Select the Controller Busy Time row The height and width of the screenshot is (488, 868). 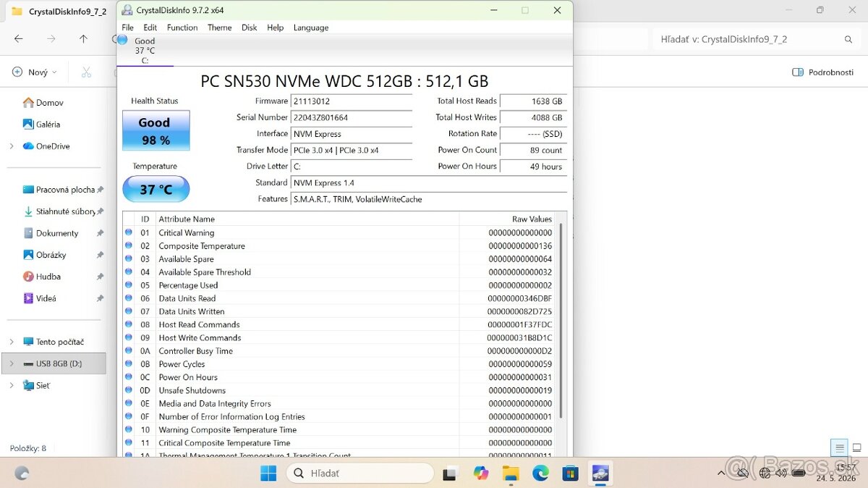[340, 351]
